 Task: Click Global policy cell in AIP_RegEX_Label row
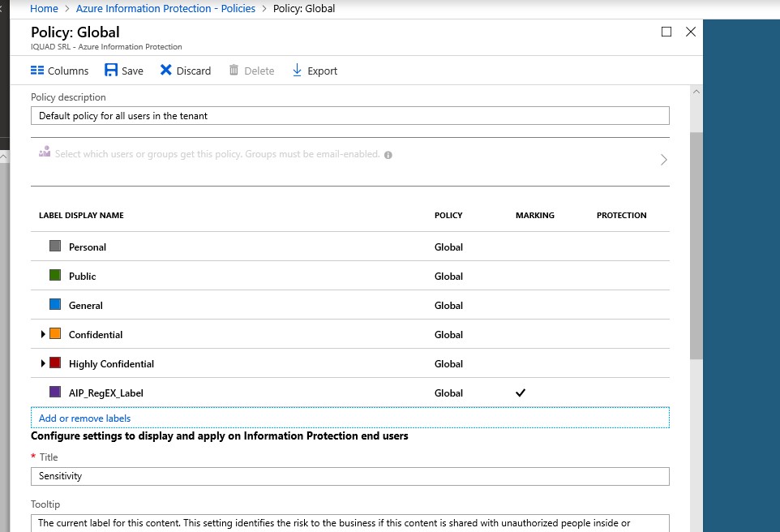[448, 393]
